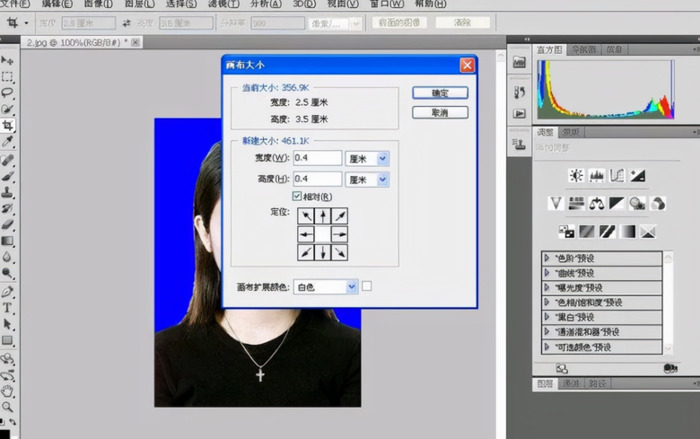Select the Clone Stamp tool
Image resolution: width=700 pixels, height=439 pixels.
tap(7, 192)
